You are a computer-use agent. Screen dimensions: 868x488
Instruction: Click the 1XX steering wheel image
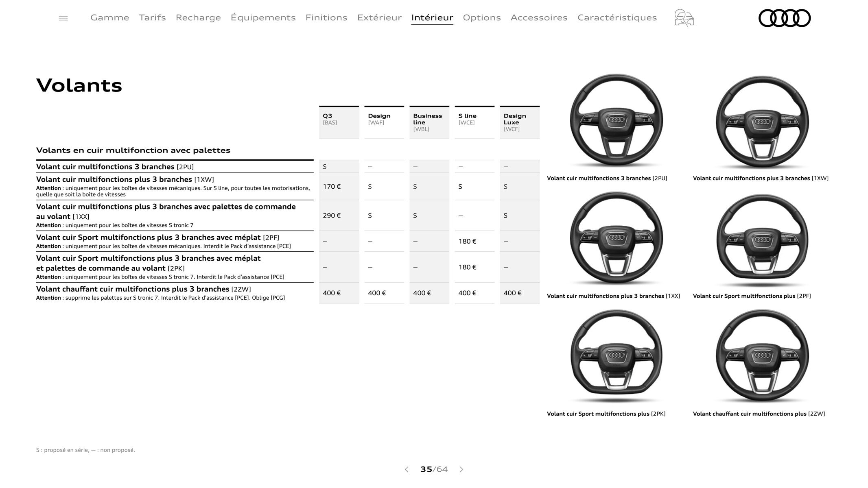(x=617, y=239)
